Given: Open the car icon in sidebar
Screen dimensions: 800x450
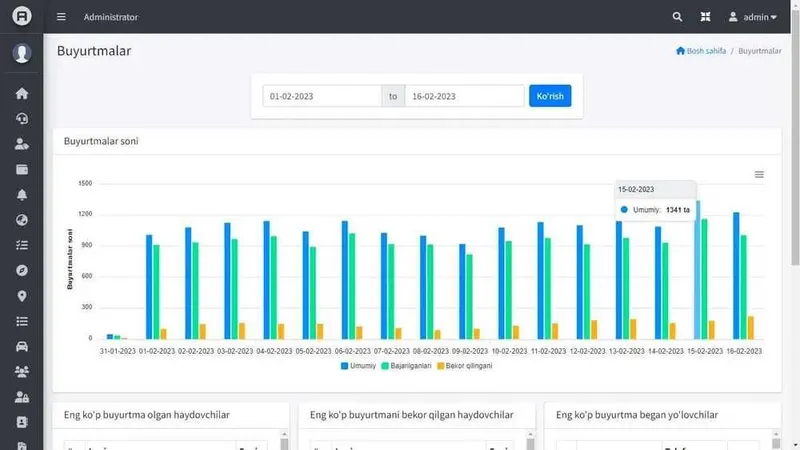Looking at the screenshot, I should pyautogui.click(x=21, y=346).
